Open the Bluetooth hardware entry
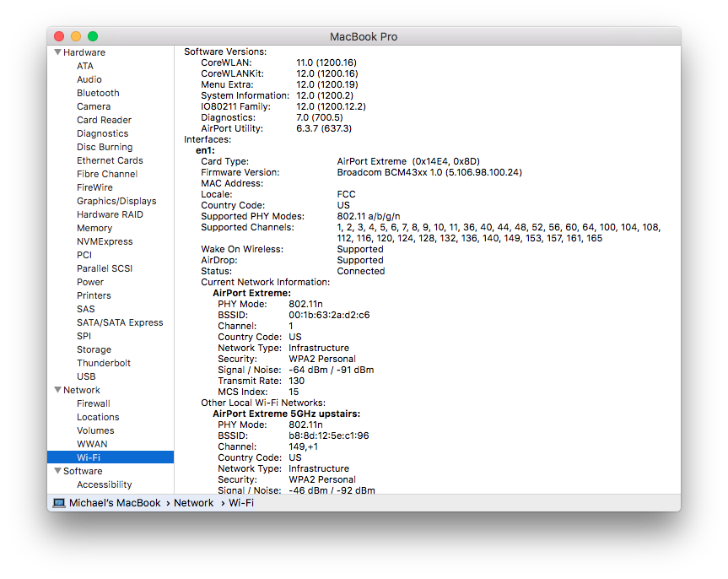Screen dimensions: 728x579 click(x=98, y=93)
